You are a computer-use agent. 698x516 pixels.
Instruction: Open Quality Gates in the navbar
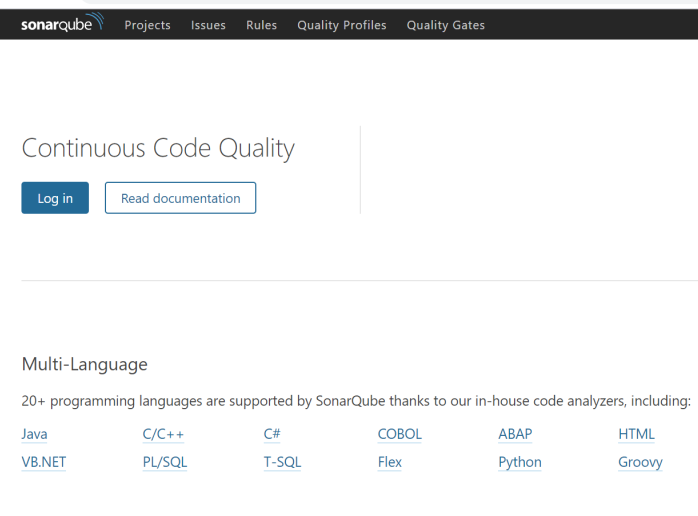click(446, 25)
